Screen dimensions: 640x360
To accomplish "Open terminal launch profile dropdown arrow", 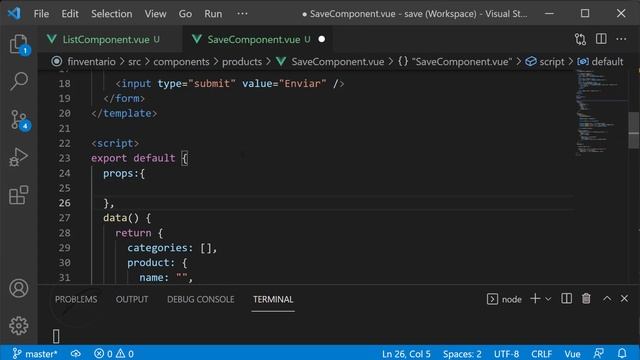I will [548, 299].
